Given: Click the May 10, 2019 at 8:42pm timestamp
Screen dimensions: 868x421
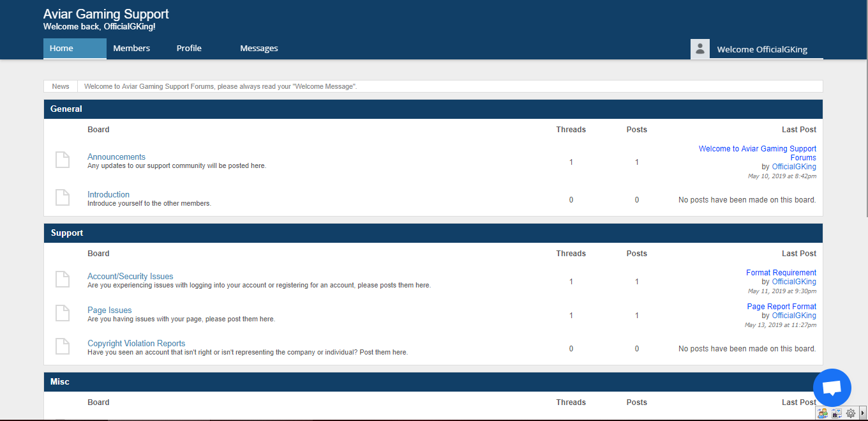Looking at the screenshot, I should point(782,176).
